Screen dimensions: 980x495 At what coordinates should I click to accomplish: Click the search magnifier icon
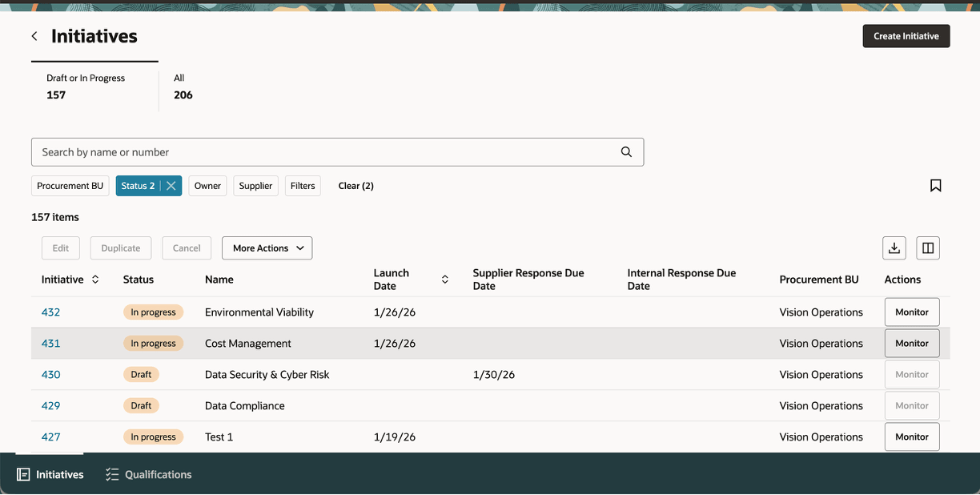pos(625,151)
